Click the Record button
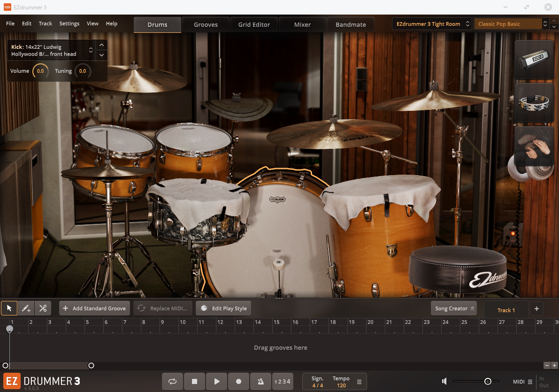Screen dimensions: 559x392 pos(238,382)
